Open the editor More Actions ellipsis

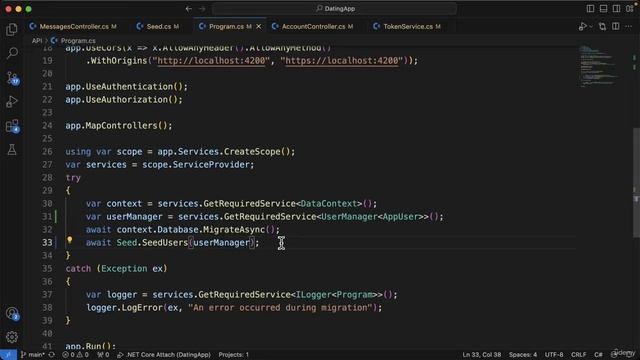629,27
